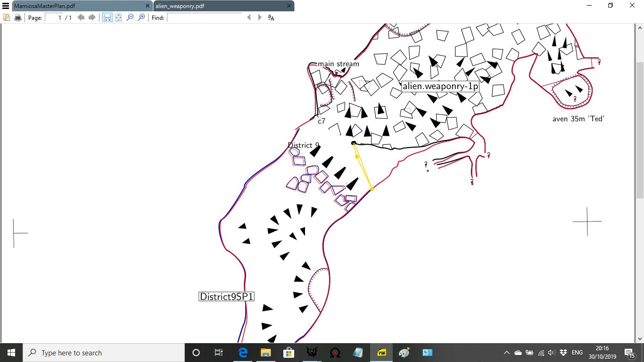Toggle Match Case search option
Screen dimensions: 644x362
click(x=271, y=17)
